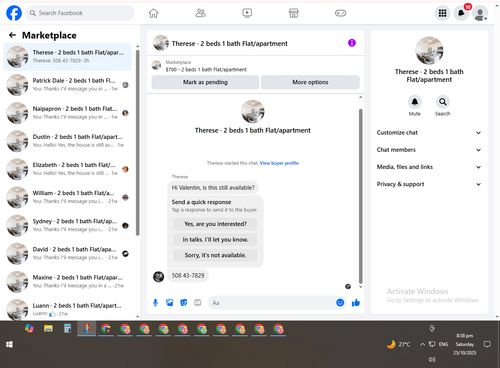Expand Media, files and links section
The height and width of the screenshot is (368, 500).
[429, 167]
